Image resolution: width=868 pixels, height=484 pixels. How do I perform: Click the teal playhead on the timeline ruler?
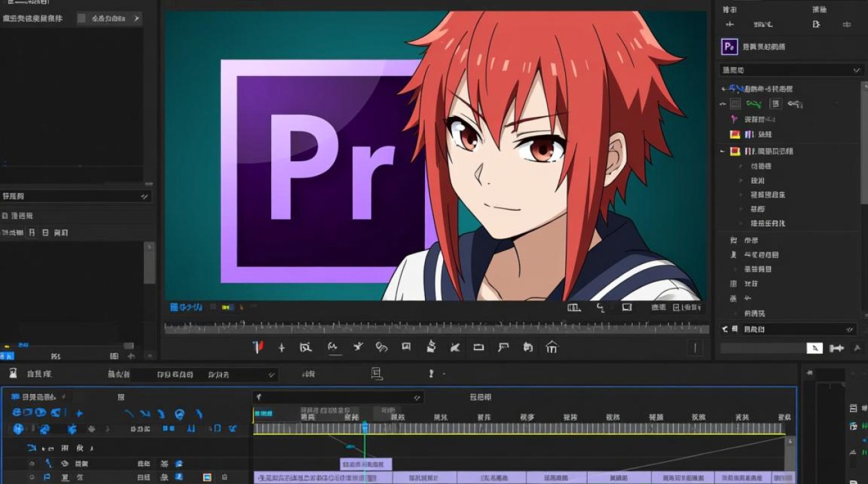(x=365, y=427)
